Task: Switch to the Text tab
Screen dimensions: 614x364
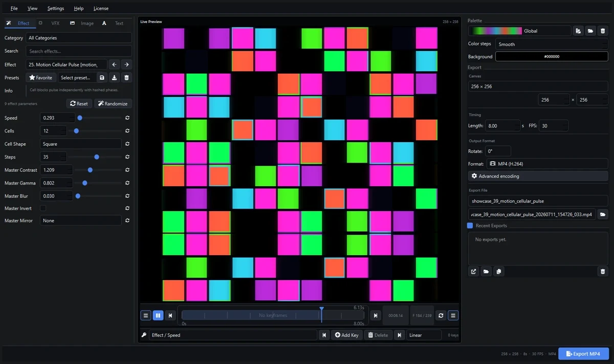Action: click(x=114, y=23)
